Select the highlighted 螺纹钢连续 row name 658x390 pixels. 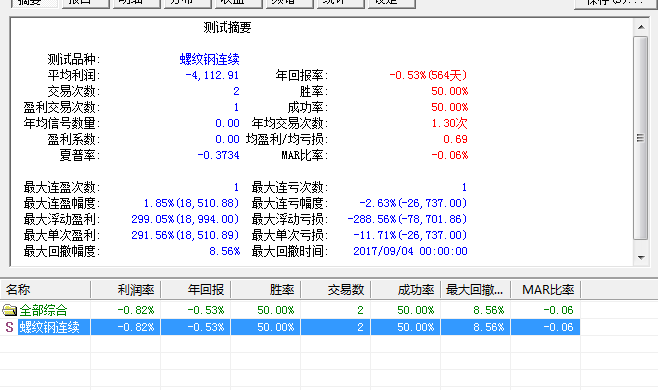pos(49,327)
